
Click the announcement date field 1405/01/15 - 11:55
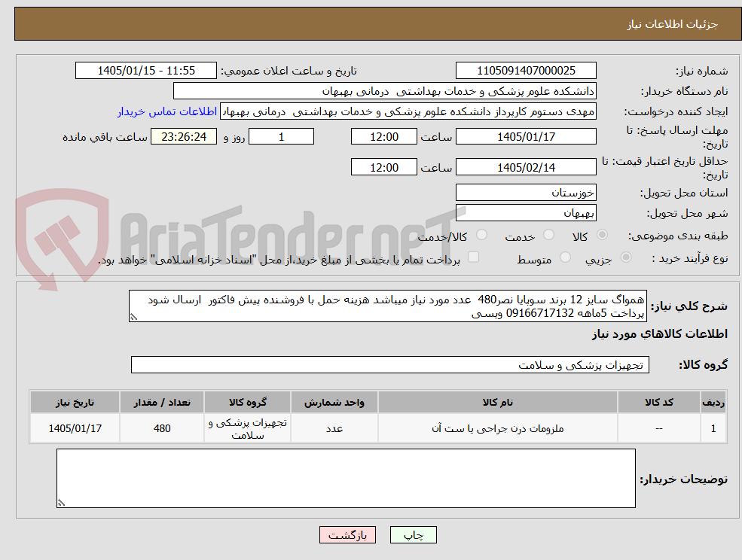[145, 71]
